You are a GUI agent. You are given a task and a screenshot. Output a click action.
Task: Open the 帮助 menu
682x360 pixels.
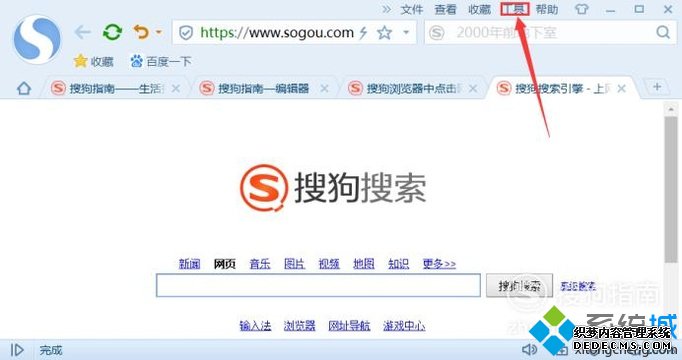[547, 9]
